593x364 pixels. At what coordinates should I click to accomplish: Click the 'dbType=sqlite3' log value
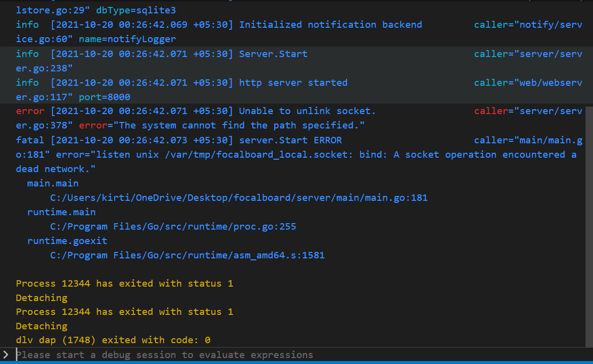pyautogui.click(x=136, y=10)
